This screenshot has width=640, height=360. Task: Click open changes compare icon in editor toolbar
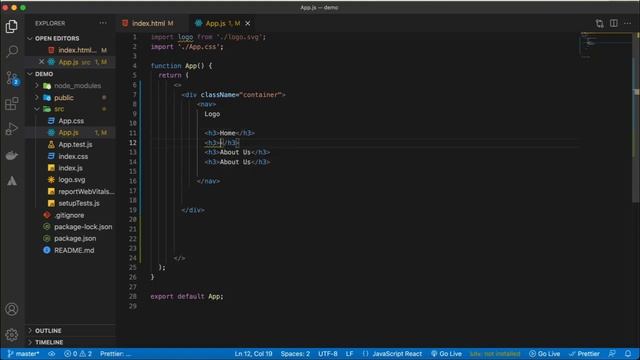click(599, 23)
